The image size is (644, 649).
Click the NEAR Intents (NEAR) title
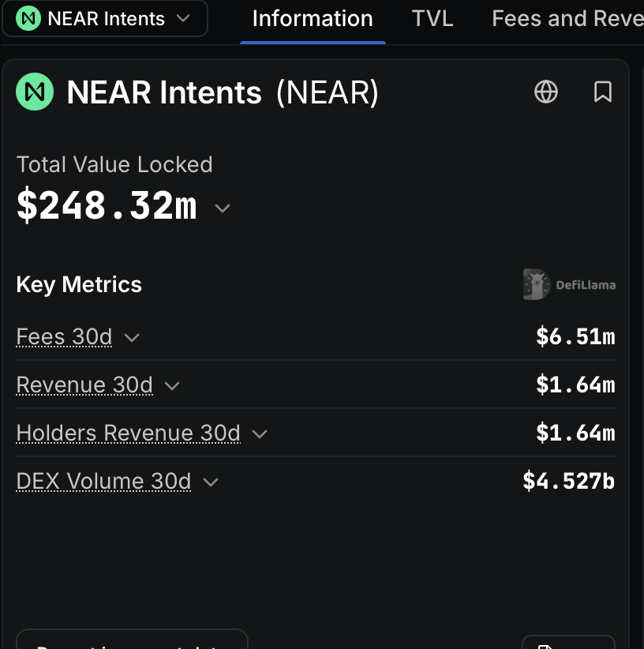pos(223,92)
